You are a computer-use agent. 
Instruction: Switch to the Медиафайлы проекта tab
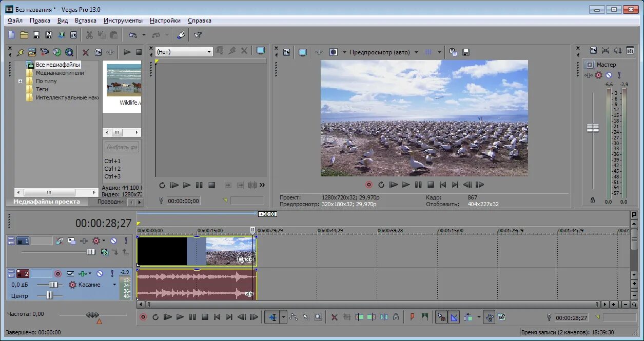(47, 202)
